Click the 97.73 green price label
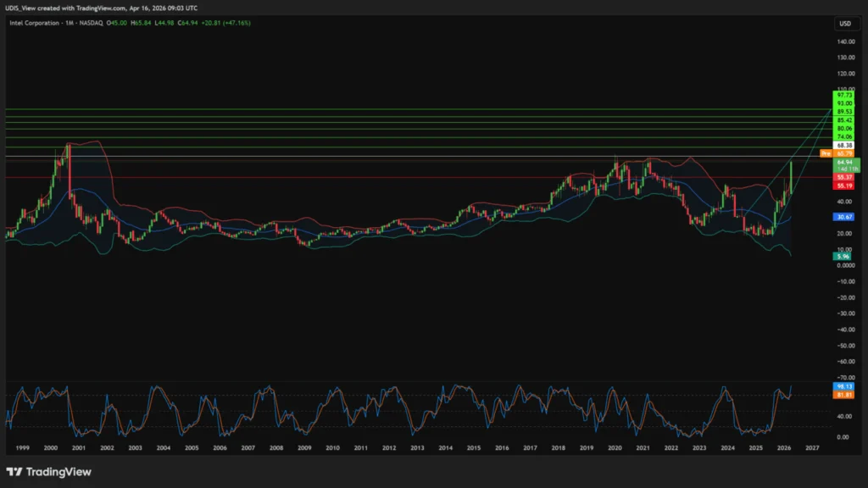The width and height of the screenshot is (868, 488). (844, 95)
